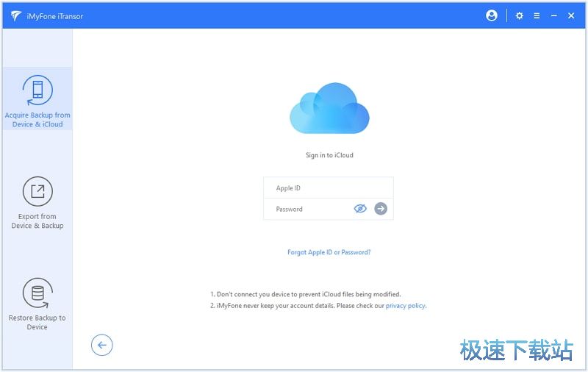Open the user account profile icon
Screen dimensions: 588x372
491,15
